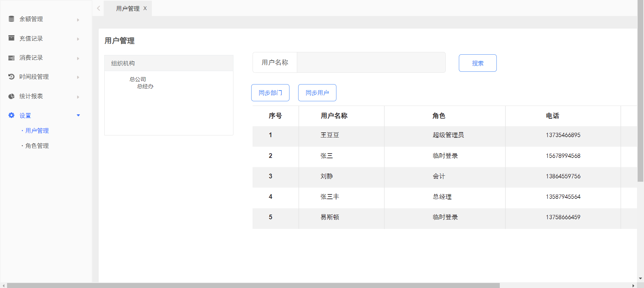Viewport: 644px width, 288px height.
Task: Click the horizontal scrollbar thumb
Action: (253, 285)
